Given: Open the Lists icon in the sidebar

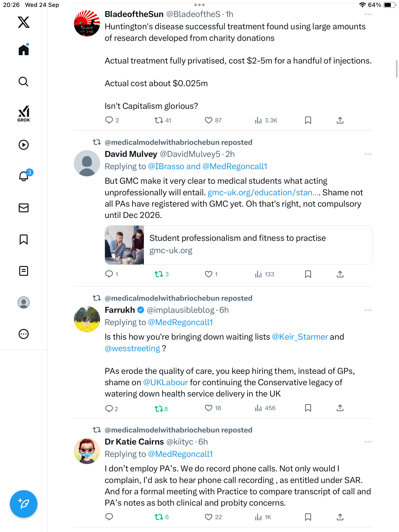Looking at the screenshot, I should (24, 271).
